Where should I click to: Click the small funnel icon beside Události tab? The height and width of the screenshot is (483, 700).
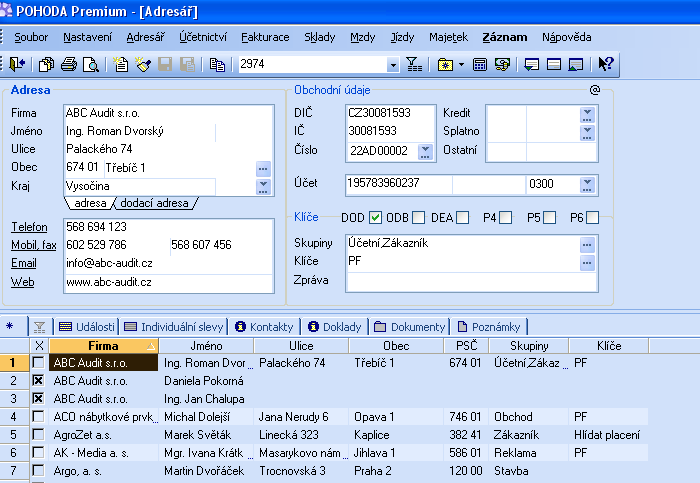[x=39, y=327]
